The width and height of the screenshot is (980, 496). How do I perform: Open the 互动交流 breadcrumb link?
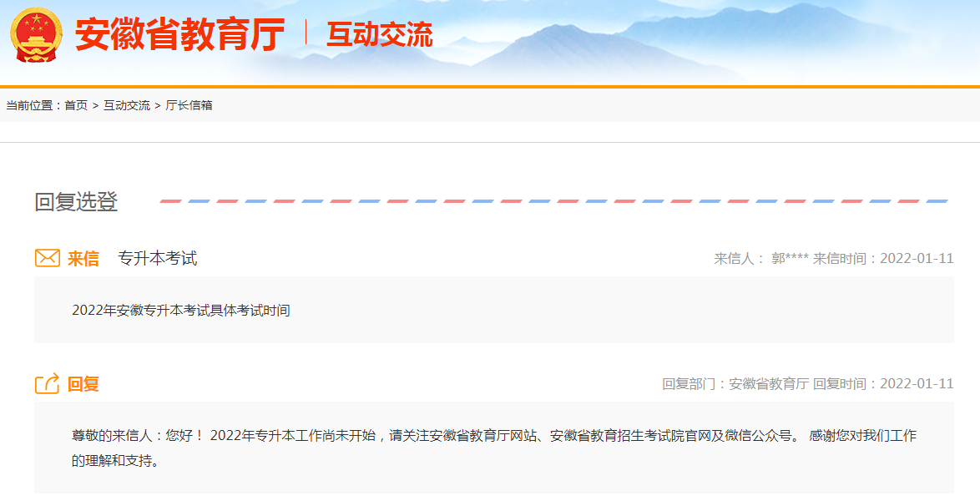126,106
